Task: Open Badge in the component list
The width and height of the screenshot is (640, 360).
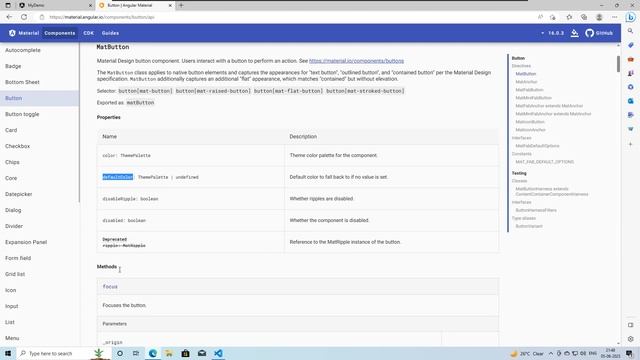Action: tap(13, 66)
